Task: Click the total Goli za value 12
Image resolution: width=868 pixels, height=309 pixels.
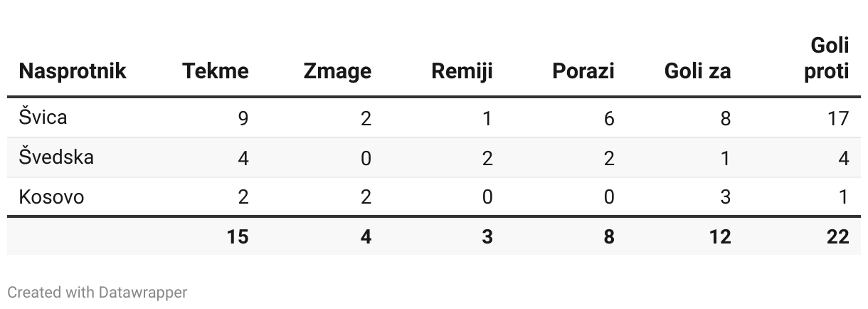Action: click(719, 236)
